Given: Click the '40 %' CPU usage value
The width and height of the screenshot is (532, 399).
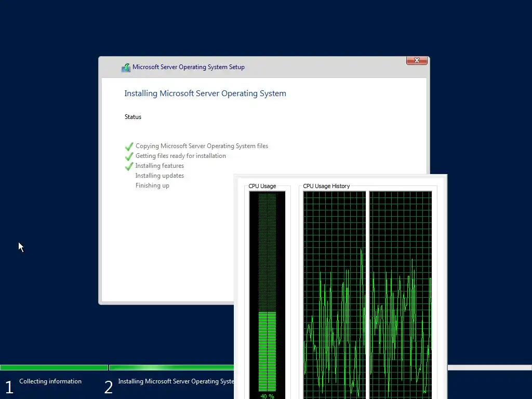Looking at the screenshot, I should (x=267, y=396).
